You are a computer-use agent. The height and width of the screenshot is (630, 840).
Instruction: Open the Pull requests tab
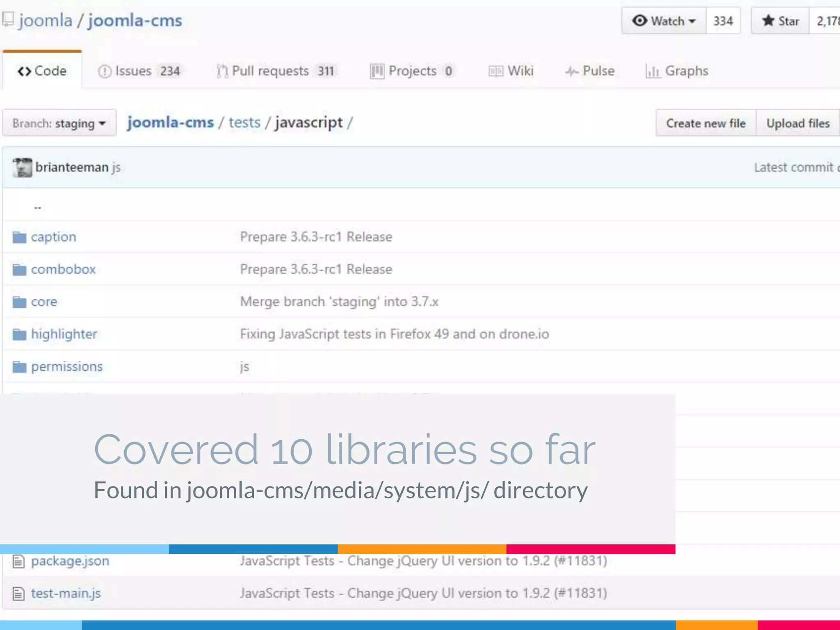tap(277, 71)
